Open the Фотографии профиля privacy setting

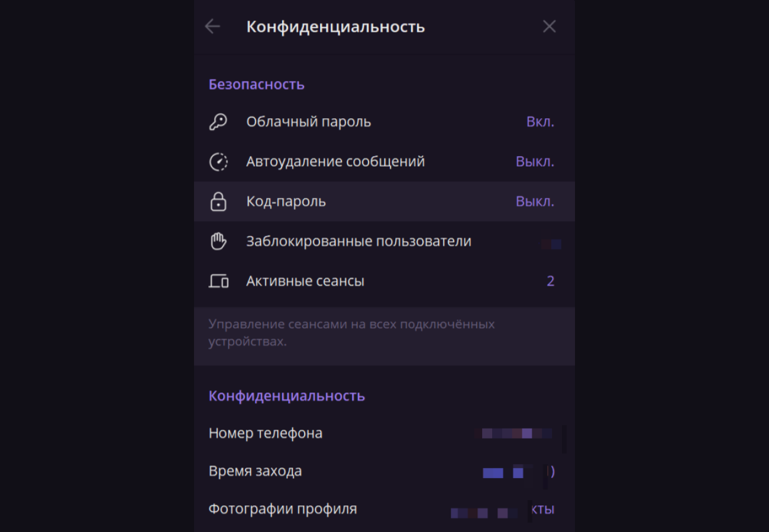tap(384, 509)
